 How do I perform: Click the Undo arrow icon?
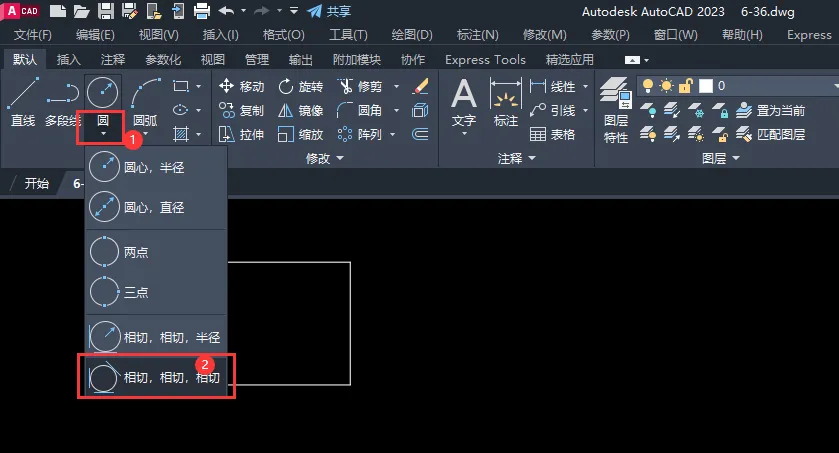tap(226, 11)
